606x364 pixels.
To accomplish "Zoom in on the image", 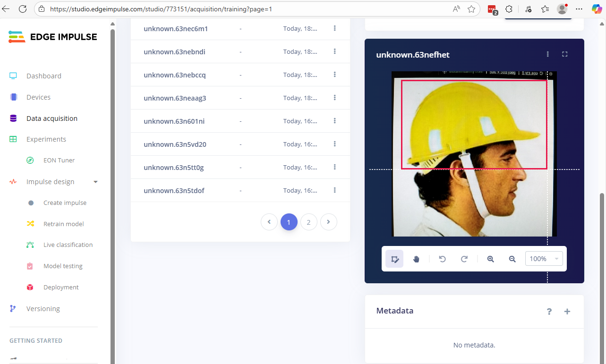I will click(x=490, y=259).
